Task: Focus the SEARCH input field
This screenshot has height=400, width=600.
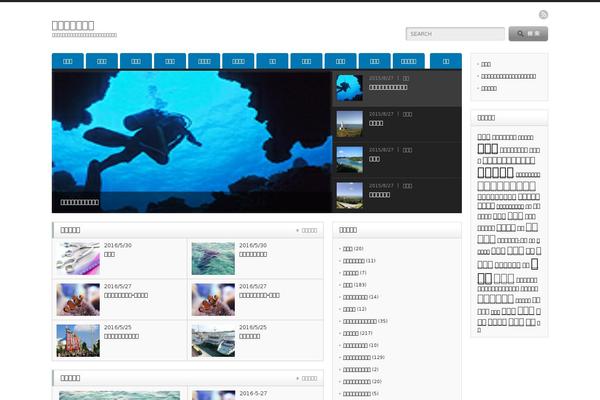Action: coord(455,34)
